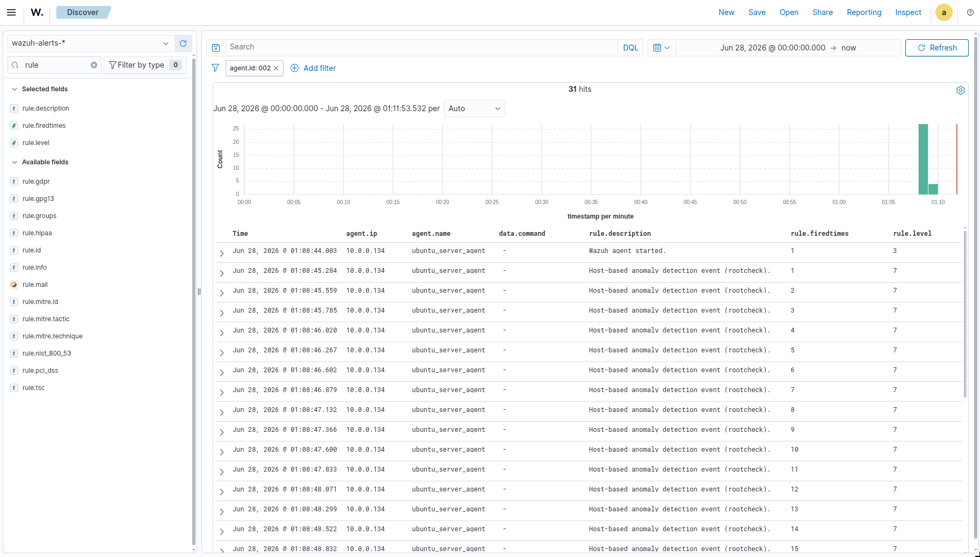The width and height of the screenshot is (980, 557).
Task: Click the filter options funnel icon
Action: pyautogui.click(x=215, y=68)
